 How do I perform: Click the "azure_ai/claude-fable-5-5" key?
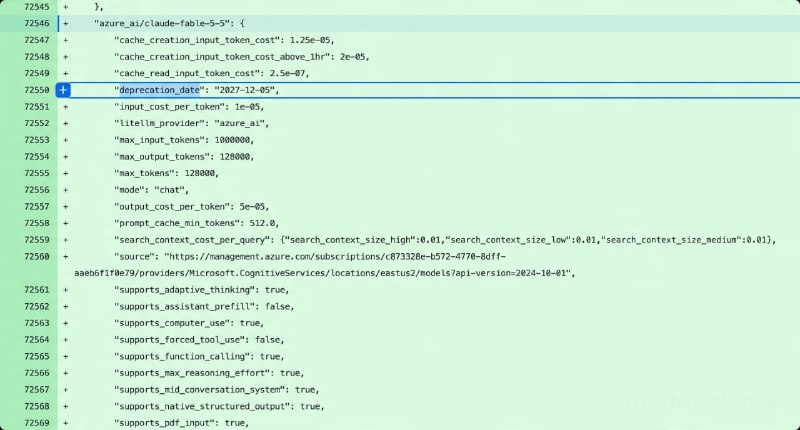[162, 23]
